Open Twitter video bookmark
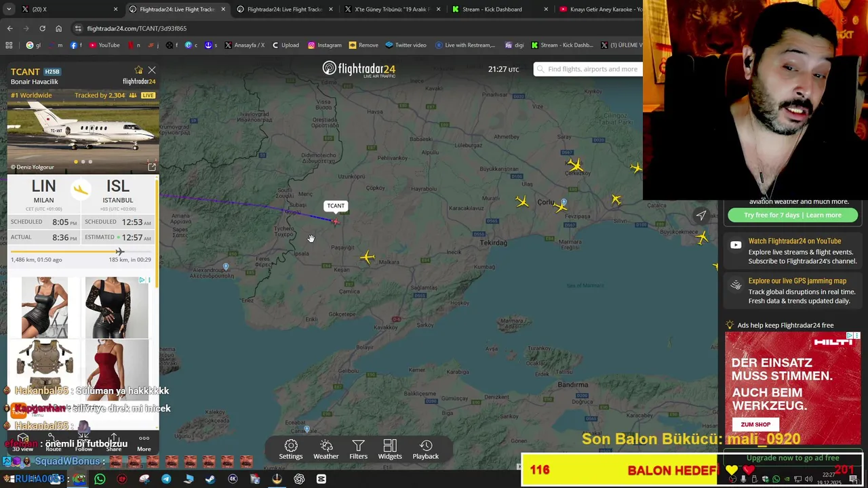This screenshot has height=488, width=868. point(406,45)
